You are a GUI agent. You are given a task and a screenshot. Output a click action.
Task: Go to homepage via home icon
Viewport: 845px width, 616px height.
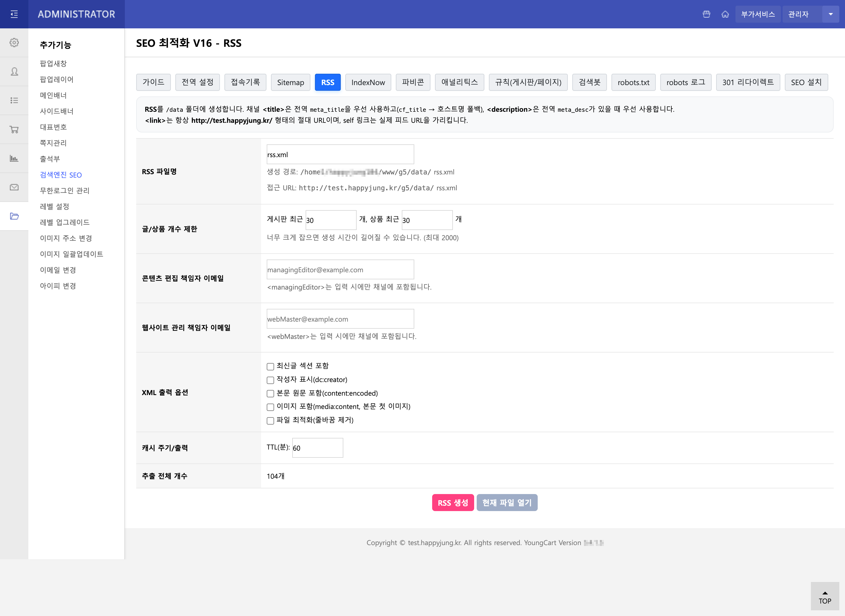coord(725,14)
